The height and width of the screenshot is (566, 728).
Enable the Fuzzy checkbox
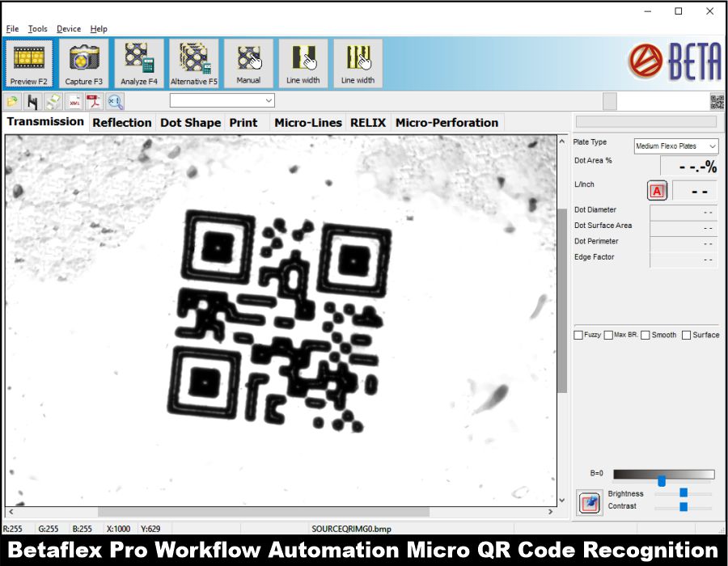(578, 335)
